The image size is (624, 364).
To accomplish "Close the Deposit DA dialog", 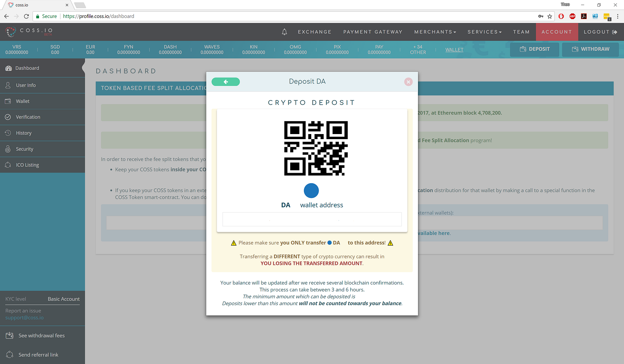I will 408,82.
